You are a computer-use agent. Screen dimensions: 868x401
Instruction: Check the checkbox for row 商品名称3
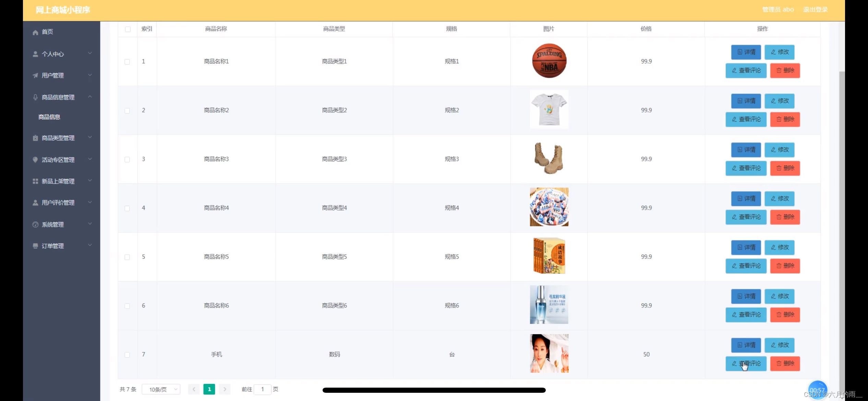tap(127, 159)
